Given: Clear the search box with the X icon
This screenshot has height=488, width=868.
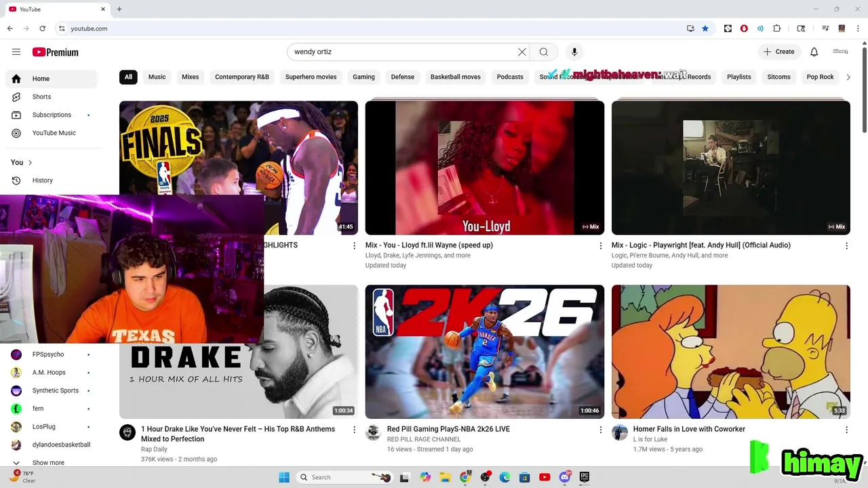Looking at the screenshot, I should (x=522, y=52).
